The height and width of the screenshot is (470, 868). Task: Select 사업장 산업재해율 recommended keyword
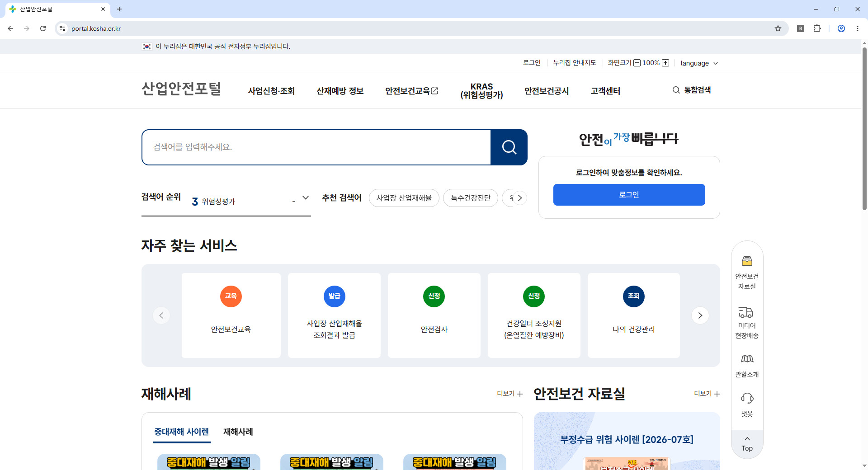(x=404, y=198)
